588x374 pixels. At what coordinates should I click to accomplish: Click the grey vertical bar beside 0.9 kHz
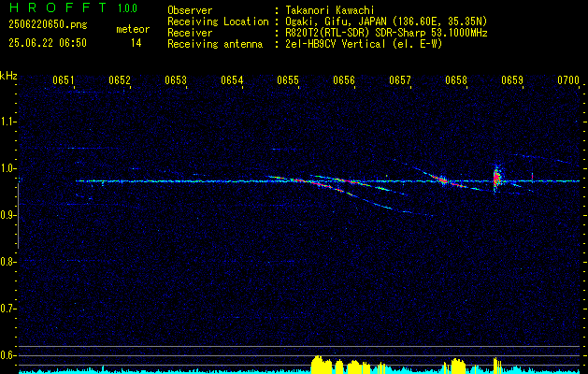pyautogui.click(x=19, y=216)
